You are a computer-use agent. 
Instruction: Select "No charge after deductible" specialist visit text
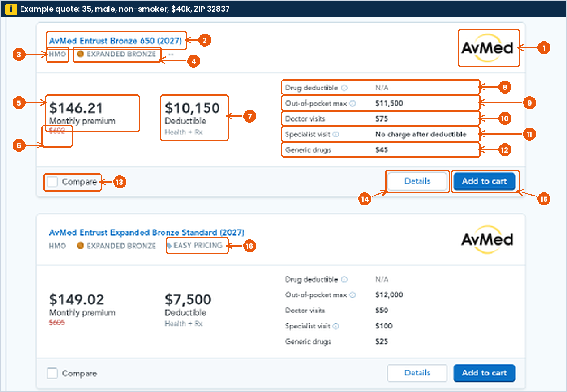pos(421,134)
